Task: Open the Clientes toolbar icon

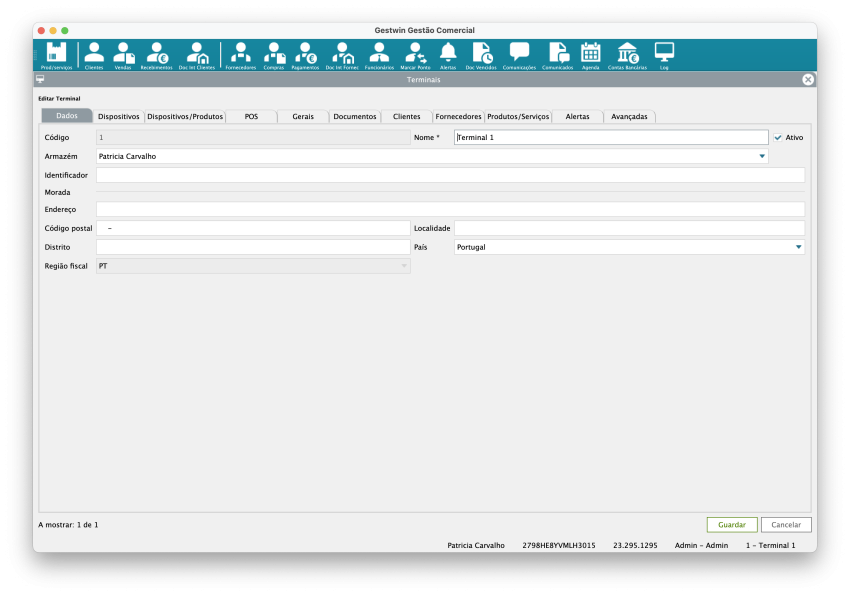Action: click(94, 55)
